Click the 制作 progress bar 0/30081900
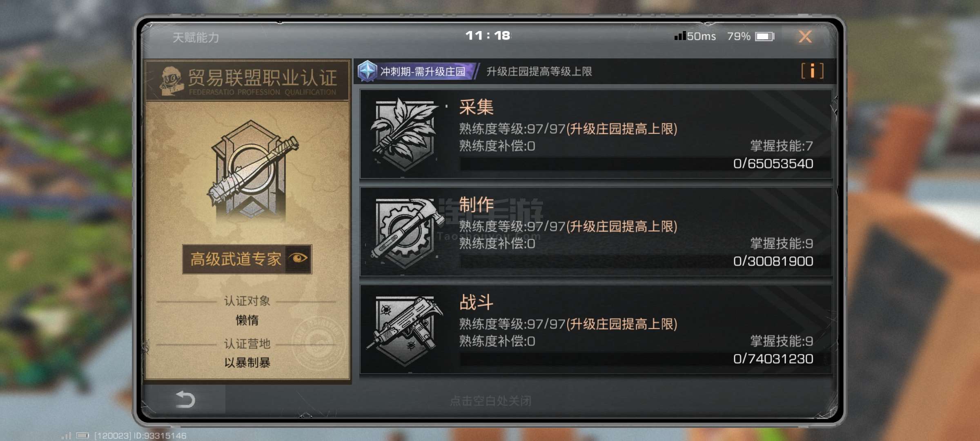This screenshot has height=441, width=980. pyautogui.click(x=645, y=261)
